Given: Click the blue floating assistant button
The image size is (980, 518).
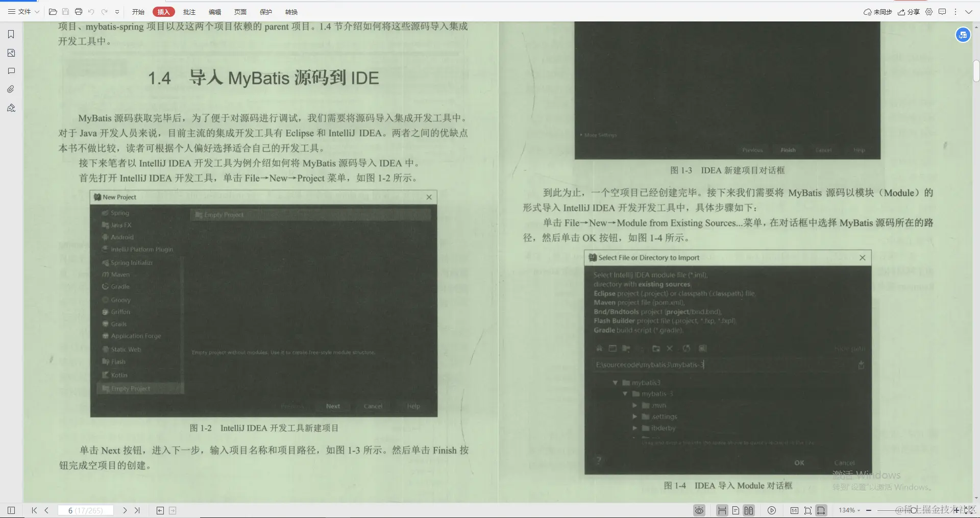Looking at the screenshot, I should tap(963, 35).
